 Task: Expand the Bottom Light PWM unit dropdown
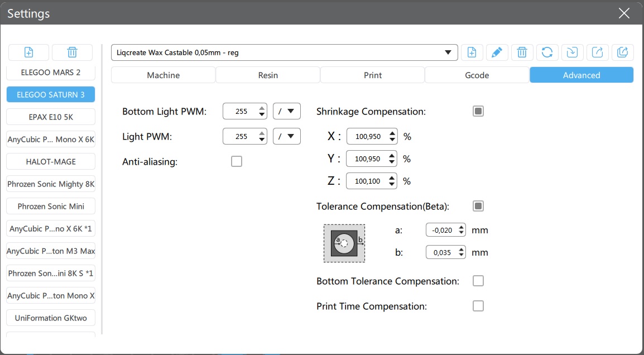[286, 111]
